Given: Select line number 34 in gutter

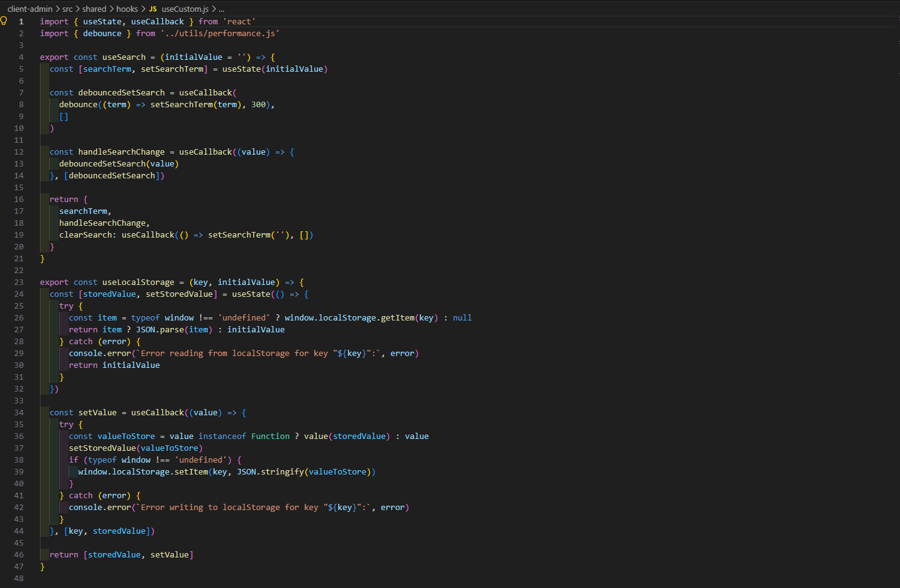Looking at the screenshot, I should point(19,412).
